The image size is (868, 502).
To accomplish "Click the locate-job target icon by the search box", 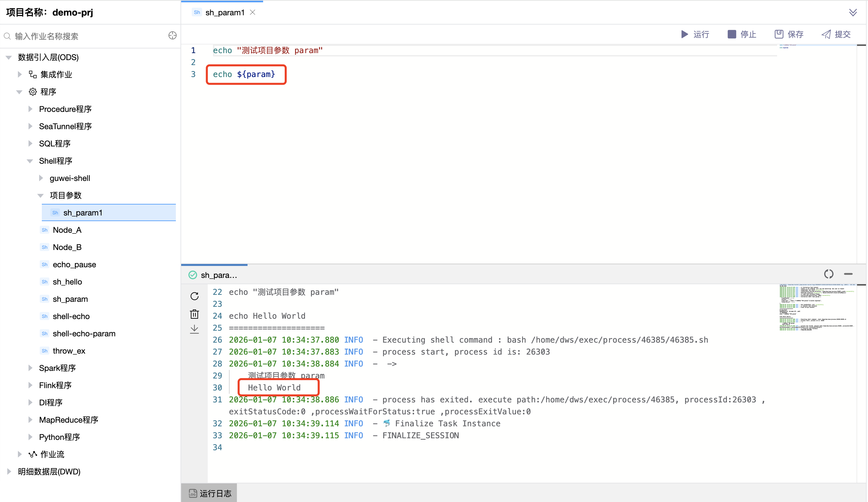I will 172,36.
